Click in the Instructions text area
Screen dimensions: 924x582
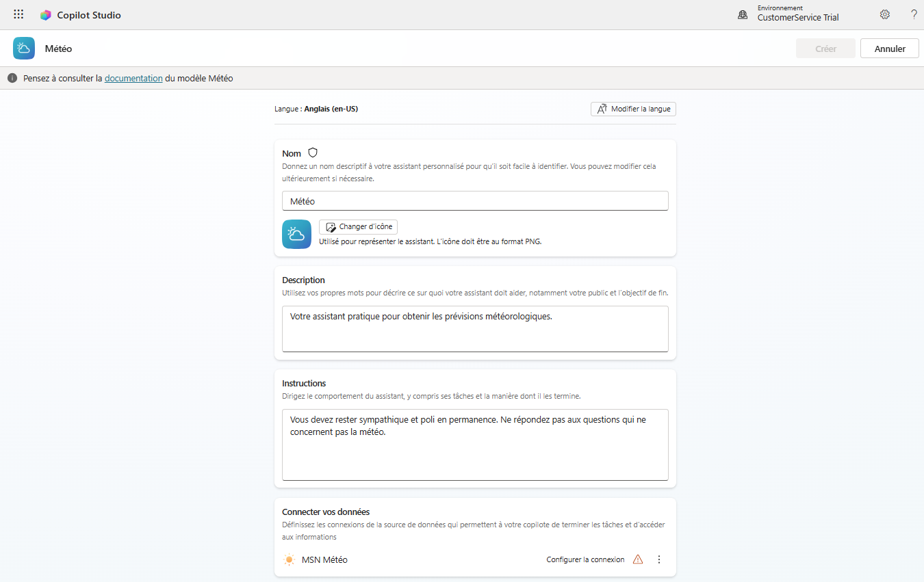475,445
